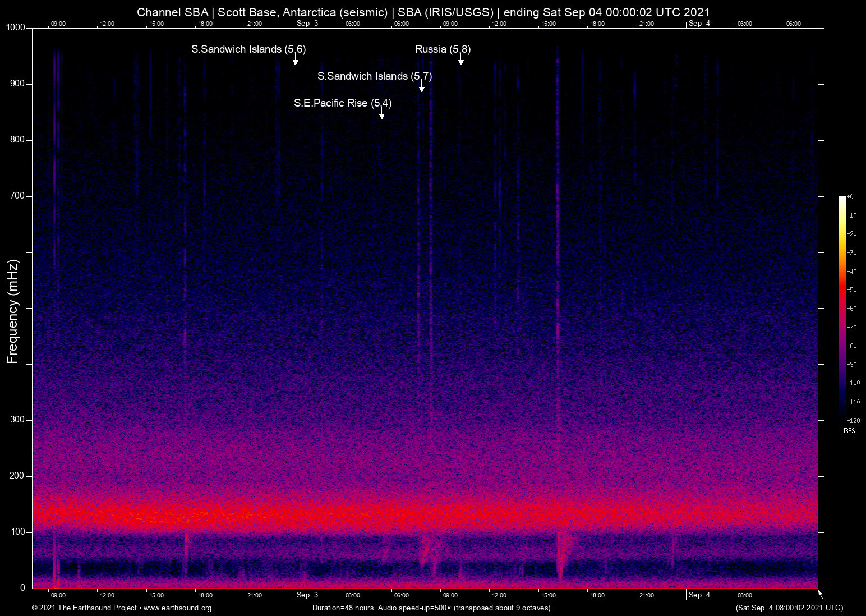Click the -50 value on color scale
Screen dimensions: 866x616
click(x=852, y=290)
